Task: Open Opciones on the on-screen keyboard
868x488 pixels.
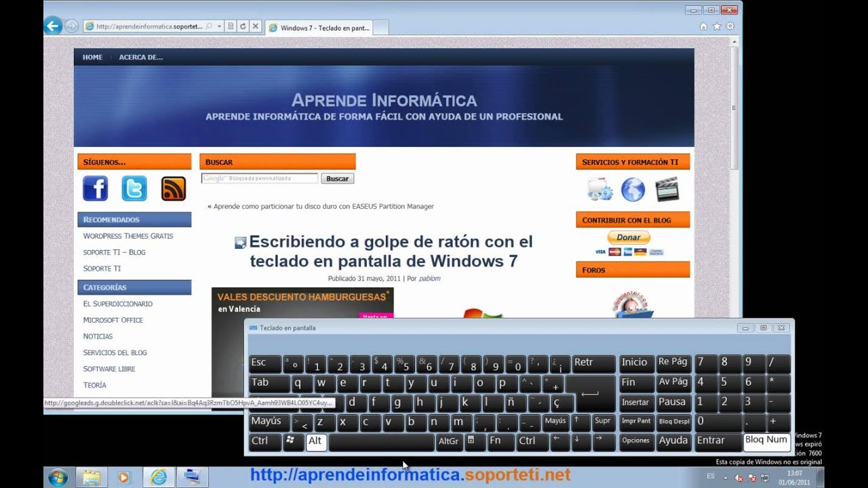Action: pos(637,441)
